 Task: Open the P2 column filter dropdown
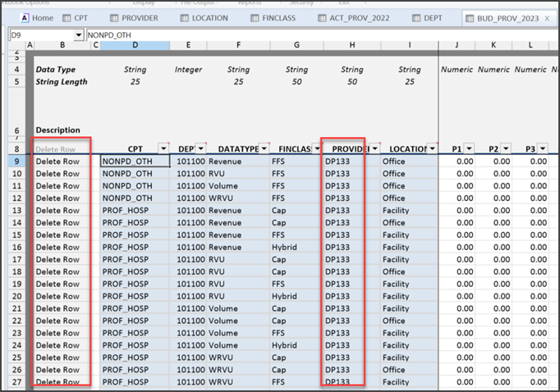pyautogui.click(x=505, y=148)
